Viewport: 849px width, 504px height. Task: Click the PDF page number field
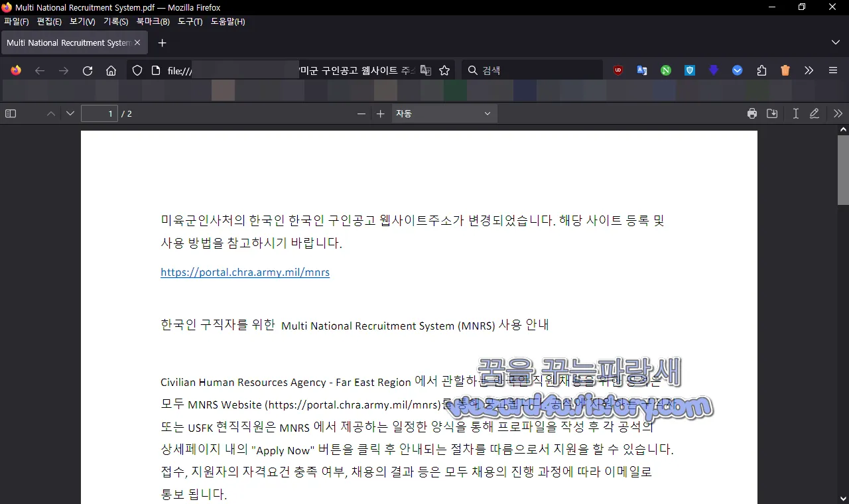[x=99, y=113]
